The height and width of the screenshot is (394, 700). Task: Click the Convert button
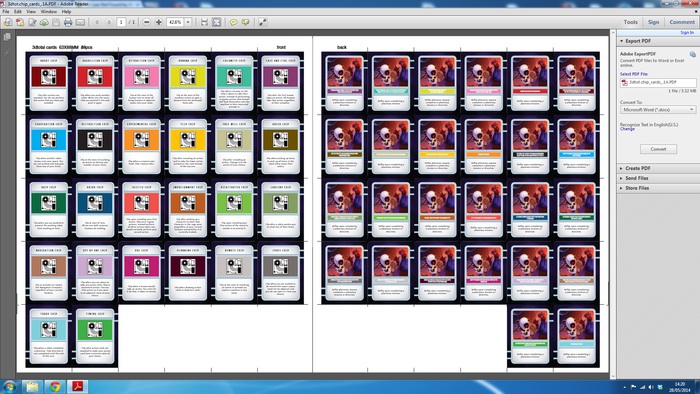(658, 149)
